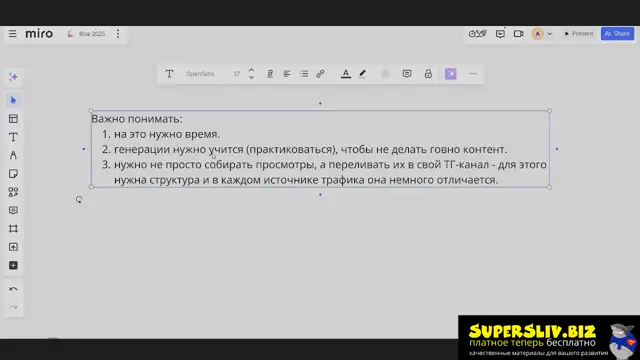Screen dimensions: 640x360
Task: Click the Share button
Action: [x=617, y=33]
